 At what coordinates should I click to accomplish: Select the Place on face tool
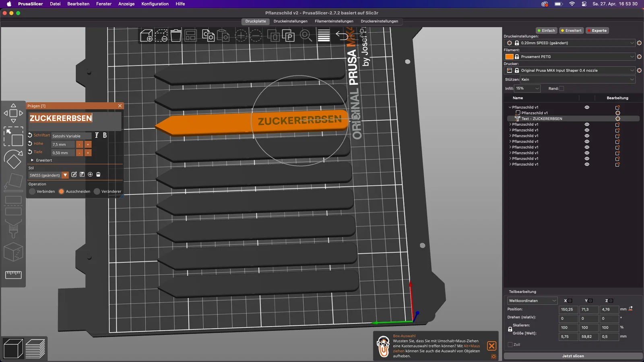[x=13, y=182]
